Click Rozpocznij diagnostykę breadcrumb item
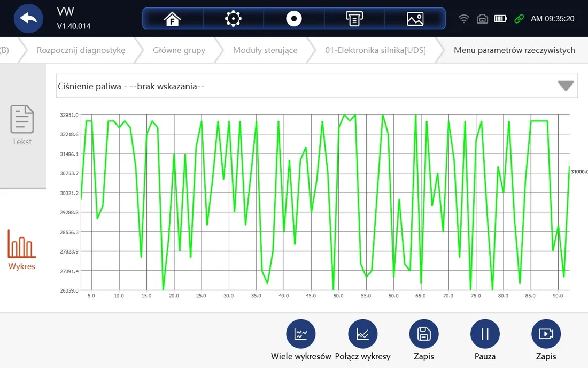 pyautogui.click(x=81, y=50)
